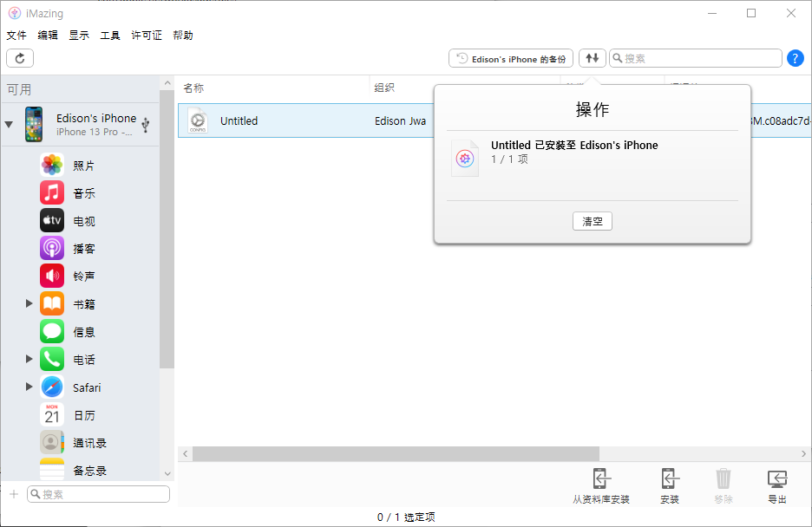Open 信息 (Messages) in the sidebar

(x=83, y=332)
